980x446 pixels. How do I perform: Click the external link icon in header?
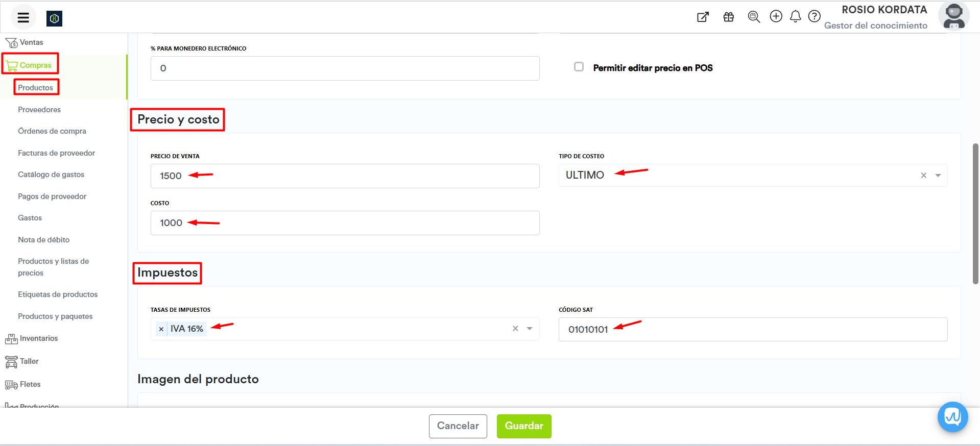[x=703, y=17]
